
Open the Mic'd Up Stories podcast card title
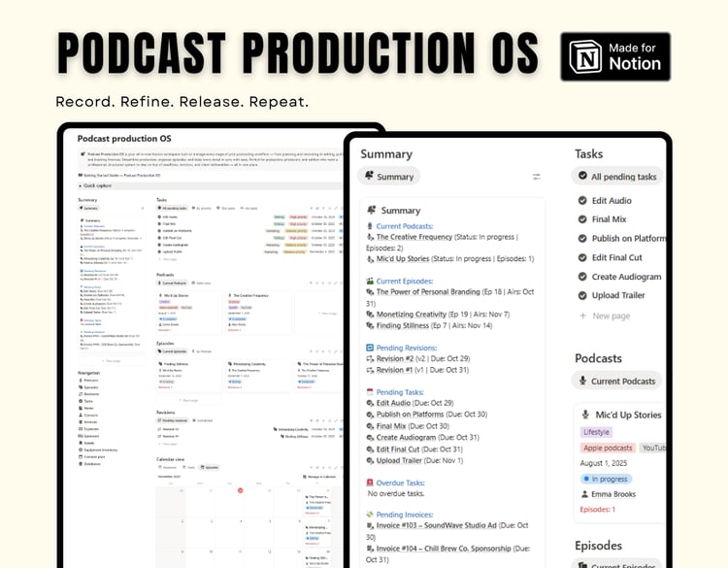pos(628,415)
